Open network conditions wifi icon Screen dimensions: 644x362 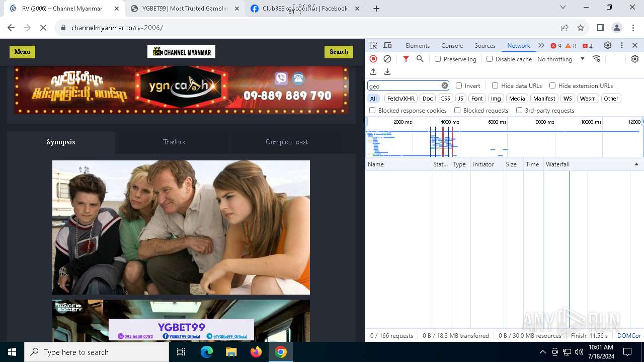[597, 59]
